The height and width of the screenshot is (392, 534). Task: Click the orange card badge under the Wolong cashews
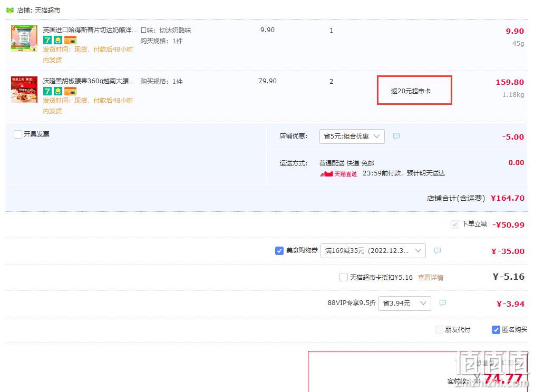pos(71,91)
